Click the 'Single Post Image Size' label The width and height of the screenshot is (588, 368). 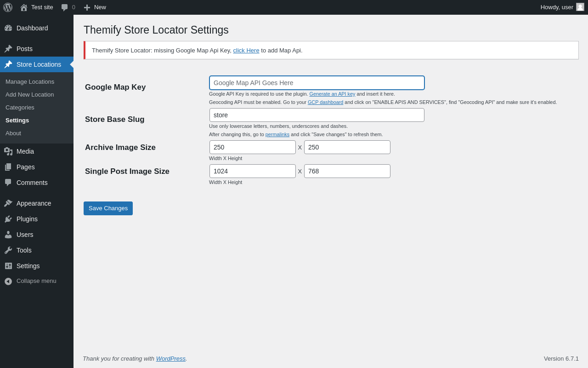pyautogui.click(x=127, y=171)
